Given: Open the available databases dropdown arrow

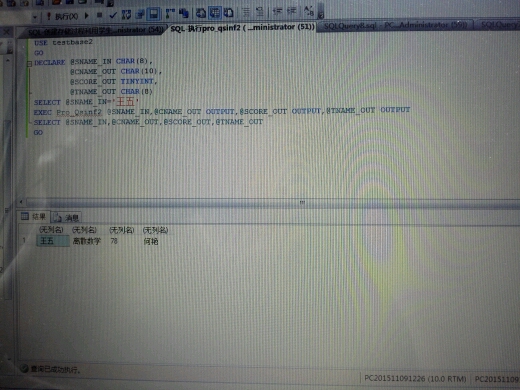Looking at the screenshot, I should tap(35, 17).
